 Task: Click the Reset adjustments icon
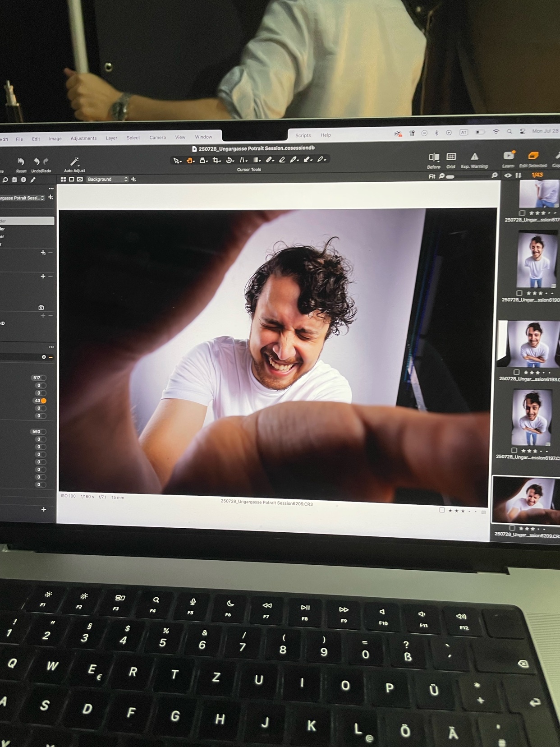[21, 161]
